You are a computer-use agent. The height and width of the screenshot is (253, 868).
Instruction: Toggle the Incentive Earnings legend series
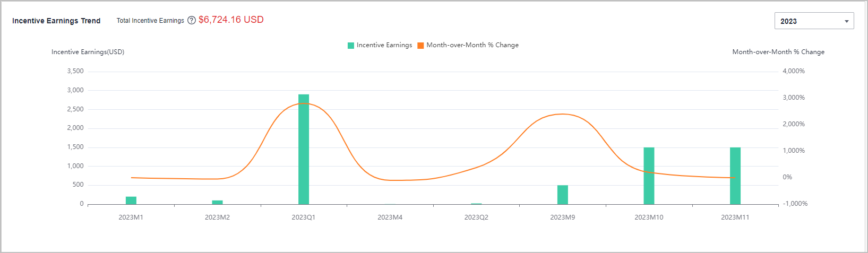[380, 45]
